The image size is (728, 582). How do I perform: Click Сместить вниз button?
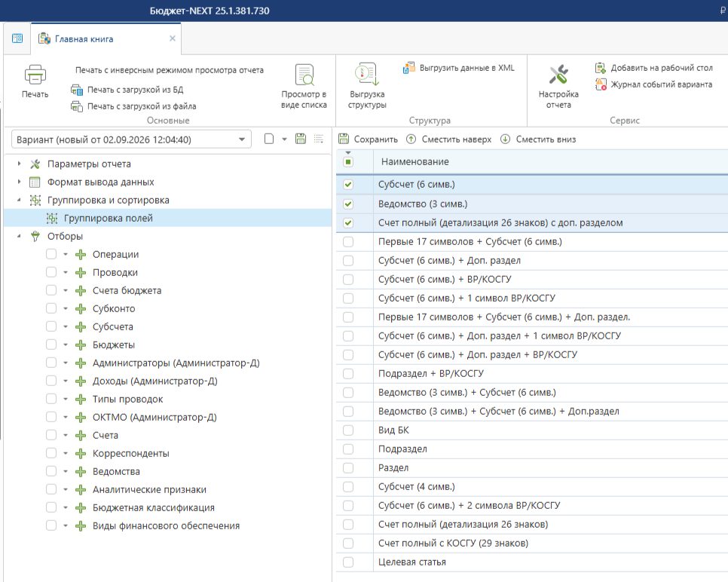[x=538, y=139]
